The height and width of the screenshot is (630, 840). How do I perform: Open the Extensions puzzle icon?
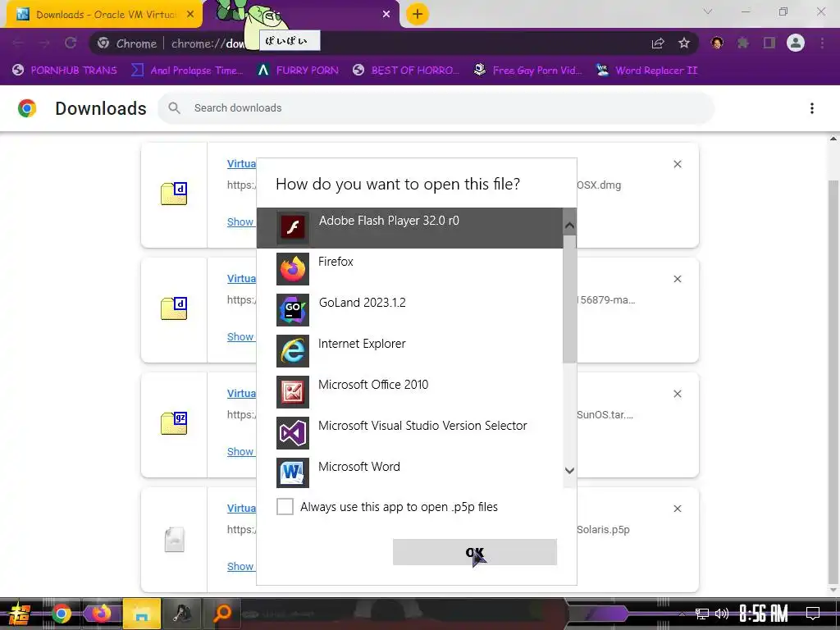743,43
